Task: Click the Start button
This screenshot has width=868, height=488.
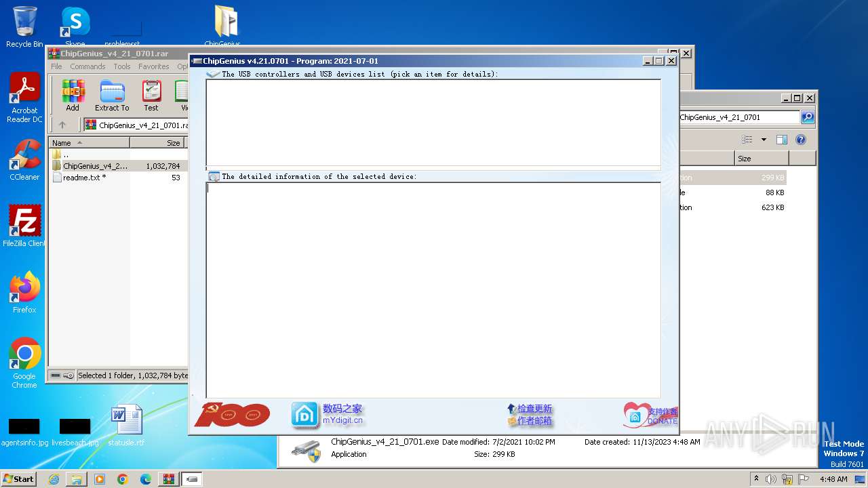Action: [x=19, y=479]
